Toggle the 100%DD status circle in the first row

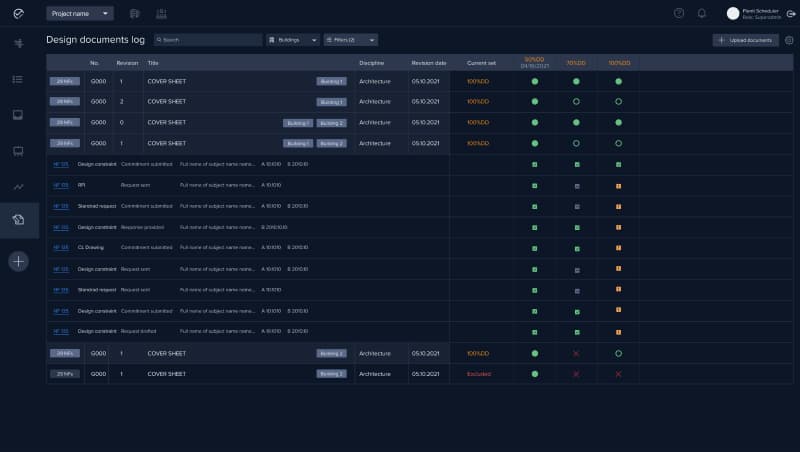[618, 81]
